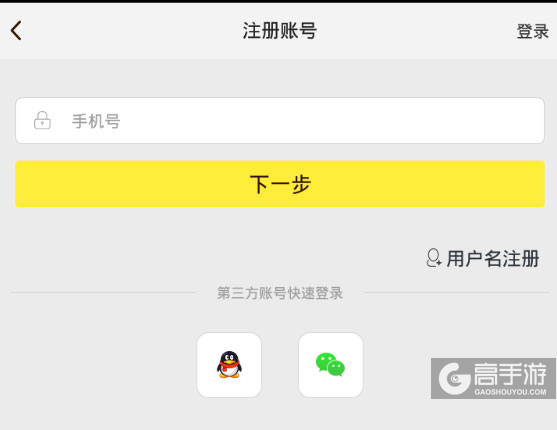The width and height of the screenshot is (557, 430).
Task: Tap the yellow 下一步 next button
Action: click(280, 184)
